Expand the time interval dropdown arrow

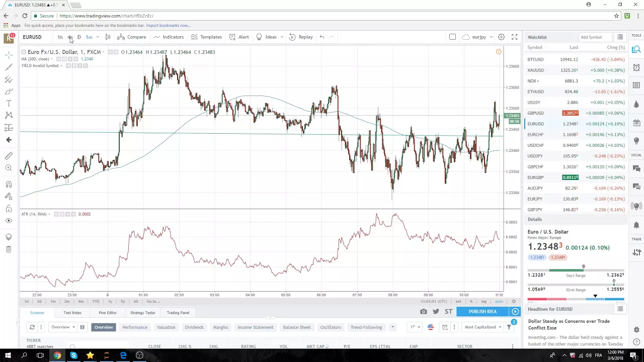[98, 37]
